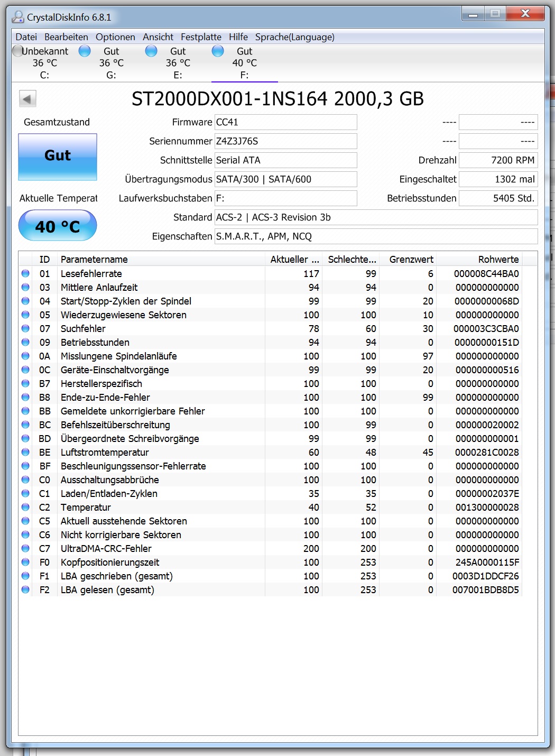Select raw value 000003C3CBA0
Image resolution: width=555 pixels, height=756 pixels.
(486, 328)
